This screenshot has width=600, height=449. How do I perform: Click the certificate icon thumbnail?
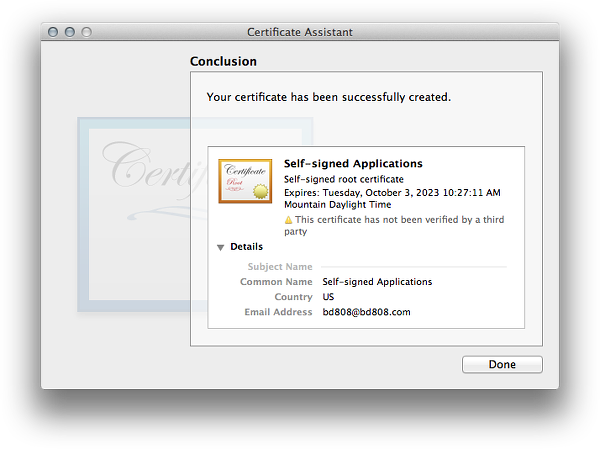pyautogui.click(x=245, y=181)
